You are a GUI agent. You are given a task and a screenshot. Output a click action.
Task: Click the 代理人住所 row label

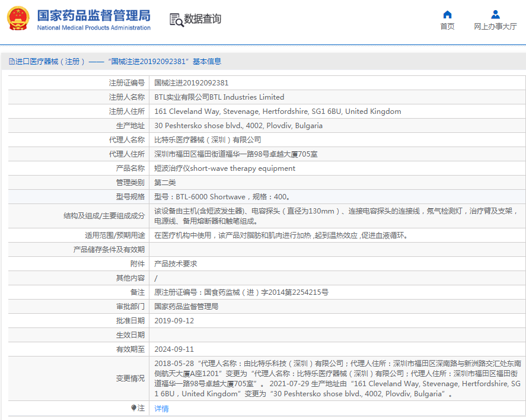126,154
